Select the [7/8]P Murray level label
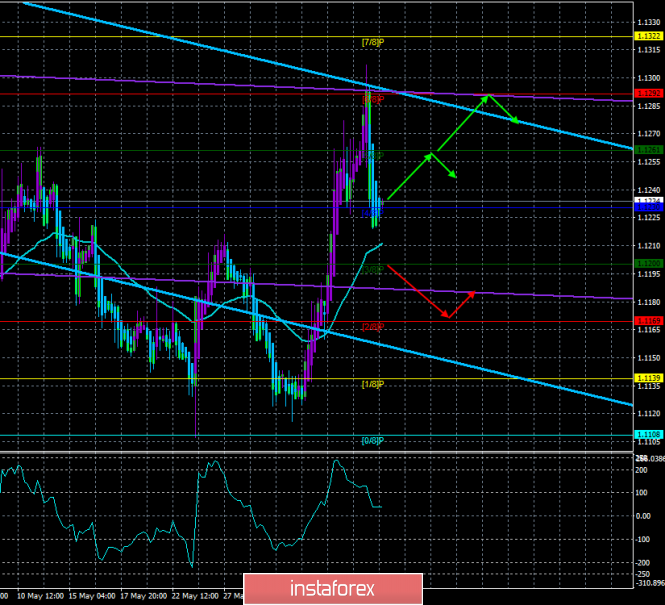This screenshot has width=665, height=605. click(x=372, y=42)
